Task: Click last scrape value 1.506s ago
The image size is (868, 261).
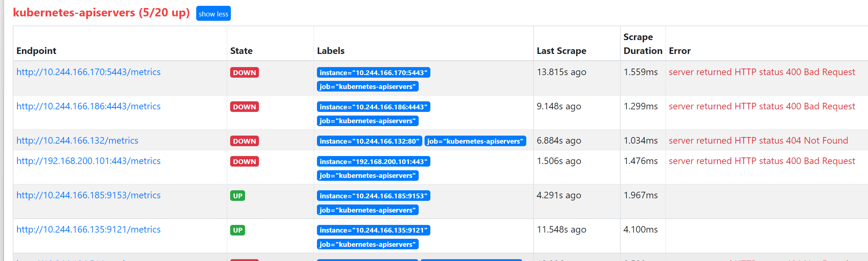Action: click(559, 161)
